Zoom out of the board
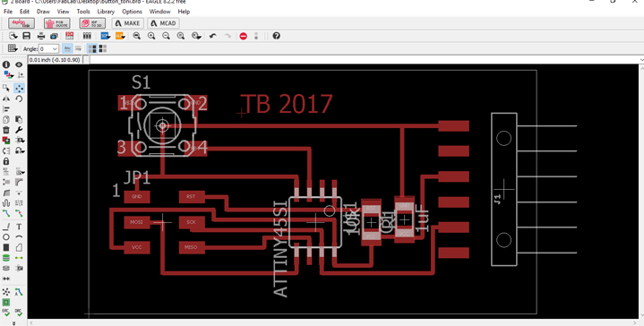 point(166,36)
